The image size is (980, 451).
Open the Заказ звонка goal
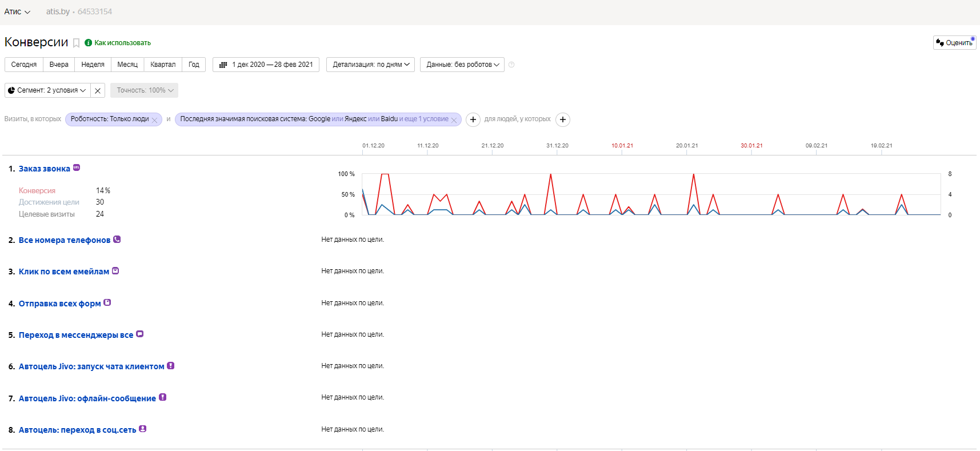45,169
